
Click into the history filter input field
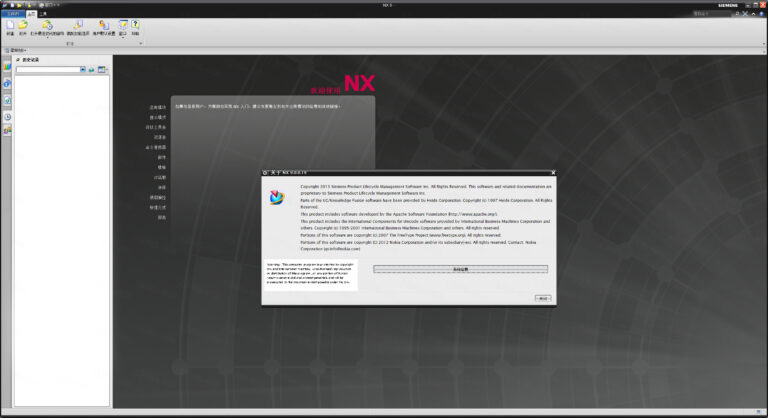pyautogui.click(x=48, y=69)
